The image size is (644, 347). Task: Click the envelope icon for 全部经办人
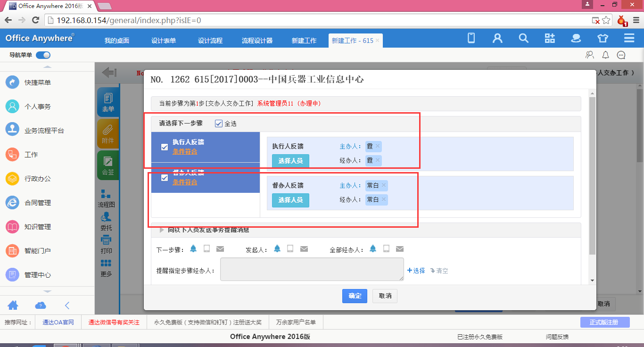point(400,249)
